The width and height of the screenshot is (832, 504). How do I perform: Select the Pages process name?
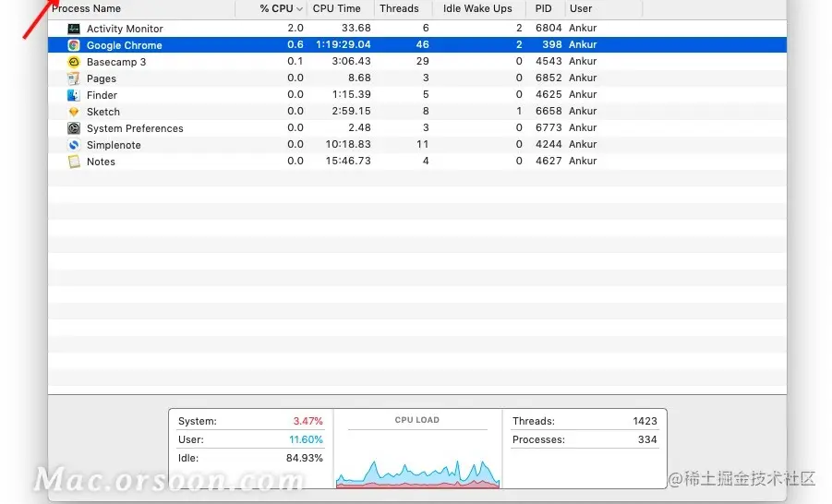pyautogui.click(x=102, y=78)
